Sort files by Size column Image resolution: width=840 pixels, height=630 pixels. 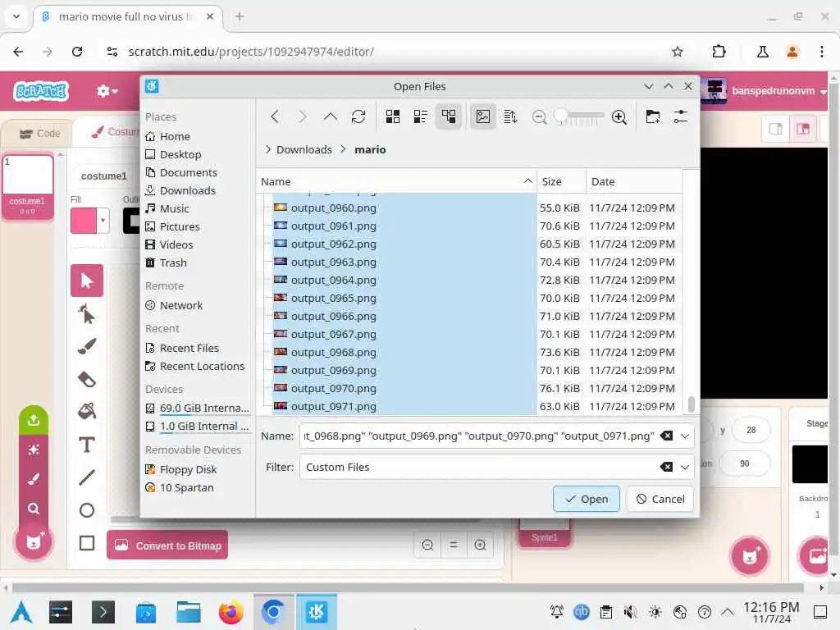click(561, 181)
